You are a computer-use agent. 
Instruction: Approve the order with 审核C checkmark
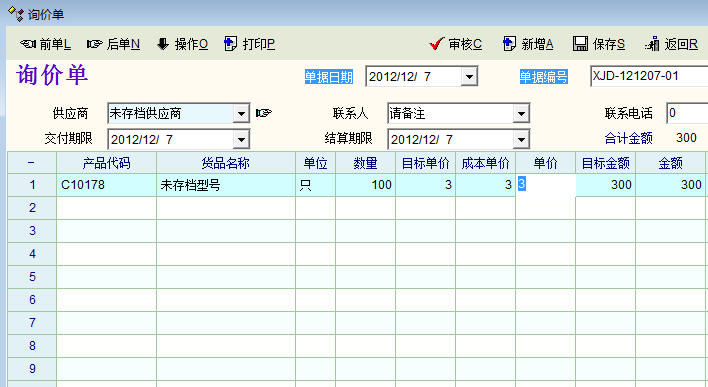[x=437, y=44]
